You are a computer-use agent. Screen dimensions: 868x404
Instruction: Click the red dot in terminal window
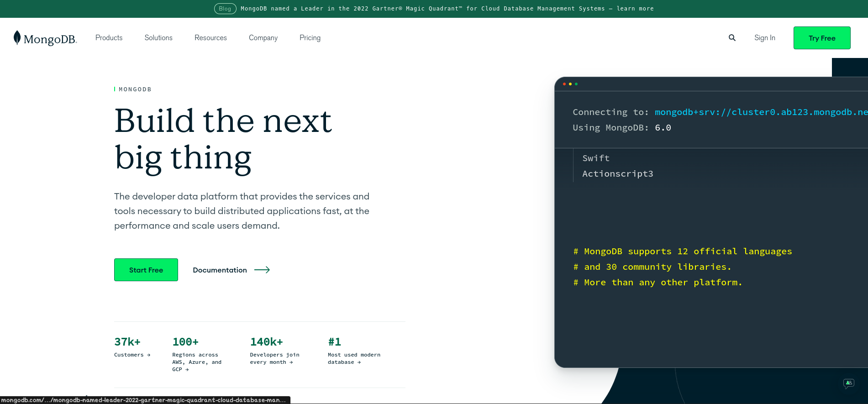[564, 84]
